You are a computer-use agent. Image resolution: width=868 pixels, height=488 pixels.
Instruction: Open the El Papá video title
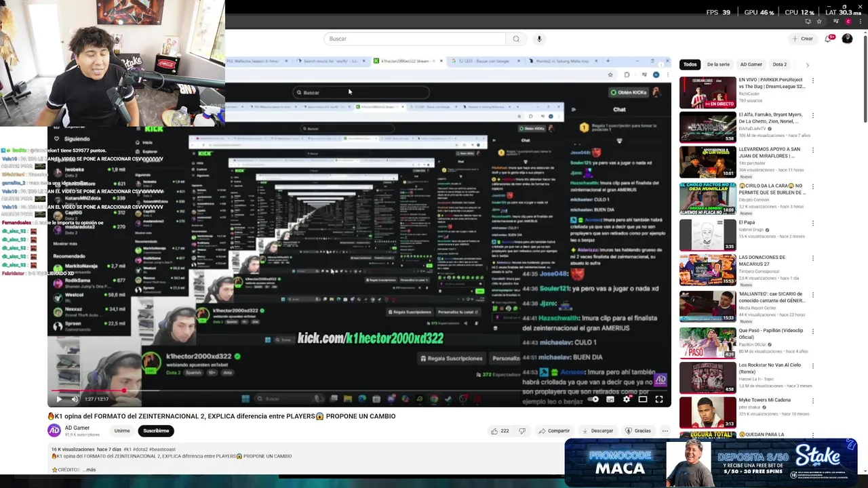point(747,222)
